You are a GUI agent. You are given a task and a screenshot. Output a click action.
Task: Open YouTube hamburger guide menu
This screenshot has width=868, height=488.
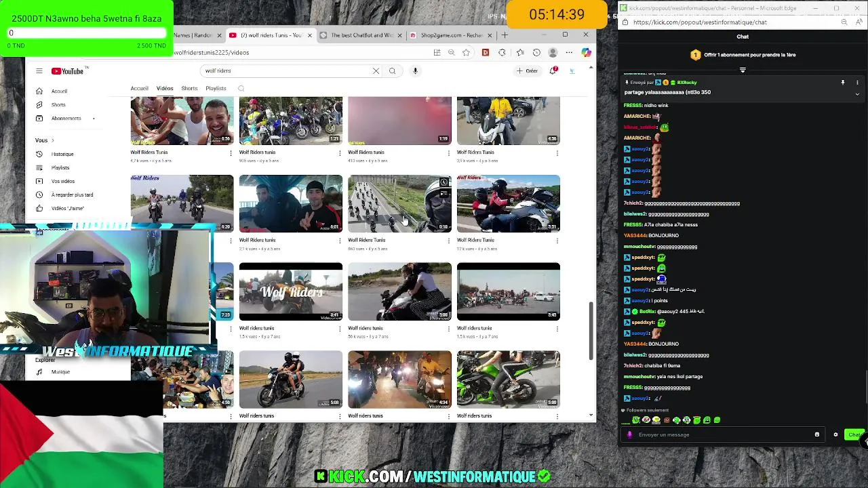pyautogui.click(x=39, y=71)
